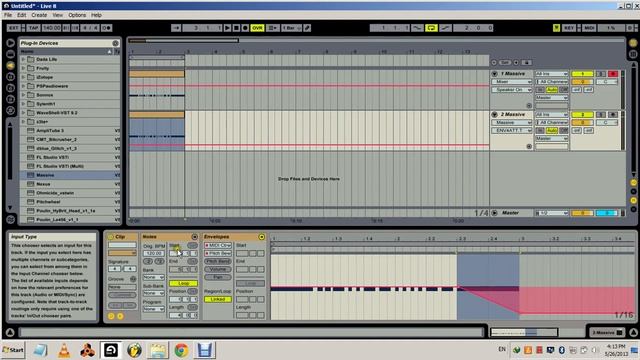Toggle the OVR overdub switch
The width and height of the screenshot is (640, 360).
click(x=257, y=28)
